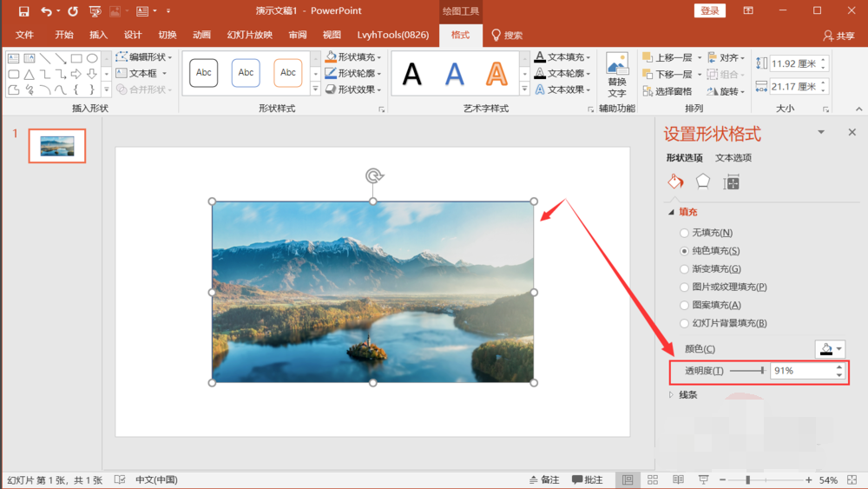Click the 共享 share button
This screenshot has height=489, width=868.
[838, 36]
